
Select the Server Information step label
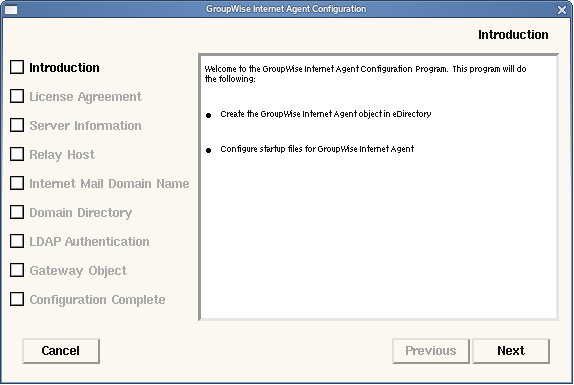point(85,126)
